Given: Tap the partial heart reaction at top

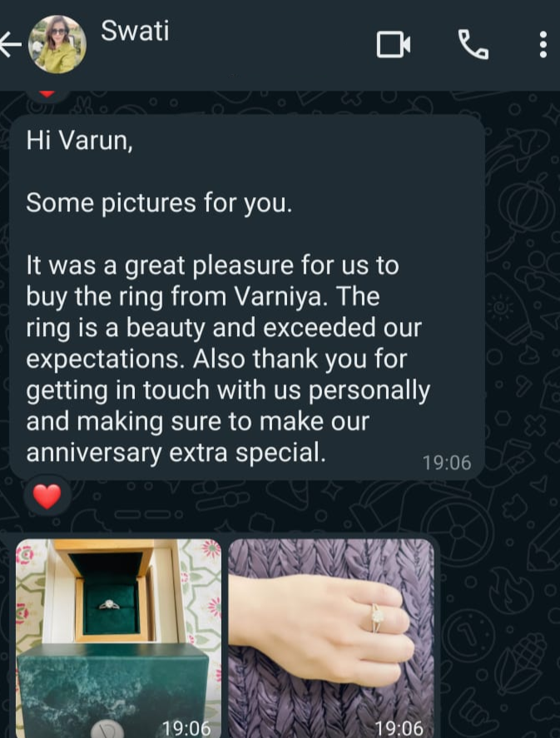Looking at the screenshot, I should pos(47,93).
